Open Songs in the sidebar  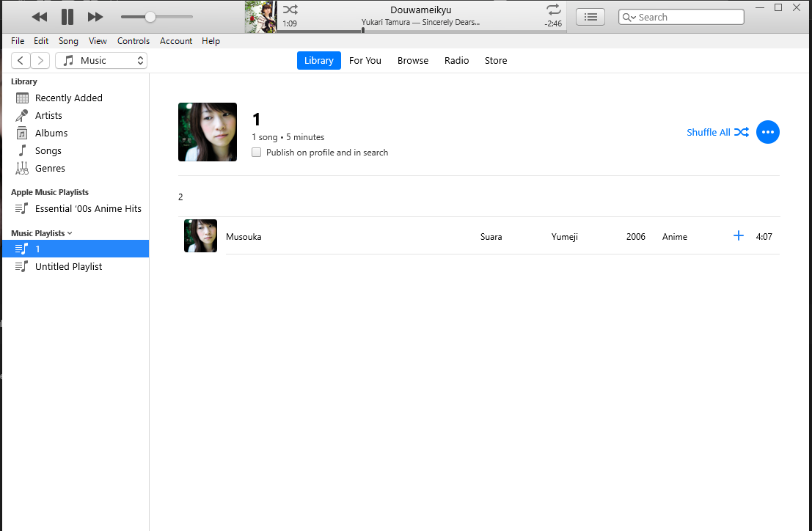tap(75, 150)
